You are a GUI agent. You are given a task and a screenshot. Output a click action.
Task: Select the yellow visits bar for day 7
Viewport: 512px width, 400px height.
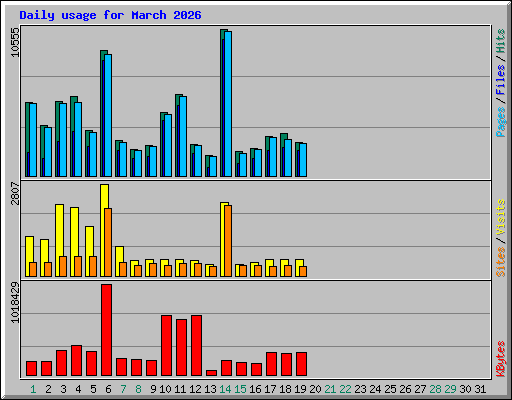[x=119, y=261]
